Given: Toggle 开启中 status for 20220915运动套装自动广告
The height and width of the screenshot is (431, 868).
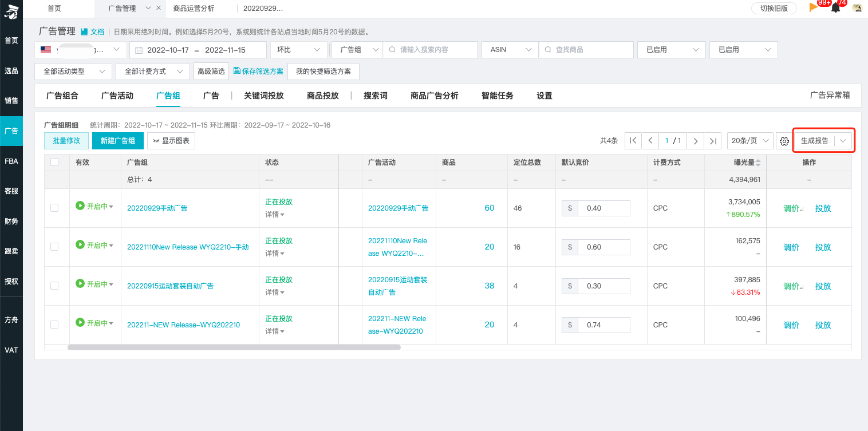Looking at the screenshot, I should [x=100, y=284].
